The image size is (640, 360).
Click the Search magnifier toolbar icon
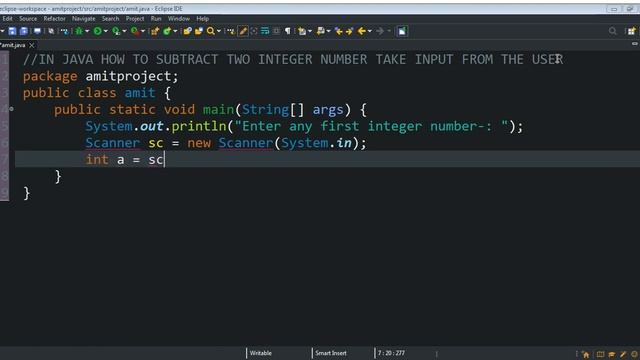click(211, 31)
